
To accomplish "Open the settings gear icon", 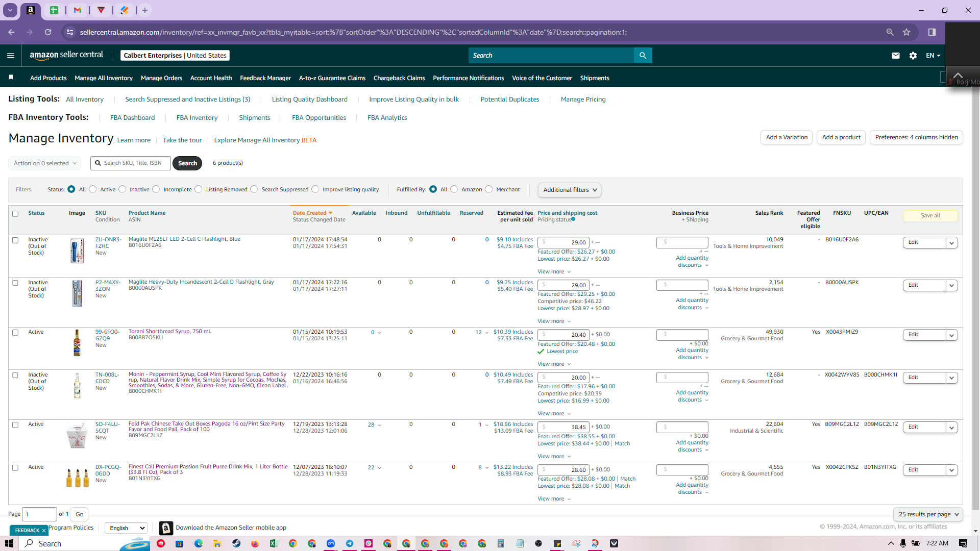I will (x=913, y=56).
